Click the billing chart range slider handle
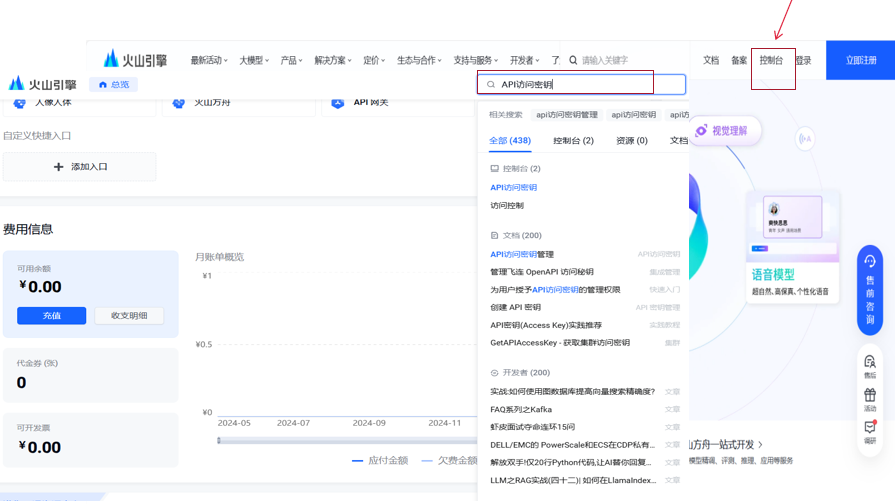The image size is (895, 504). pyautogui.click(x=219, y=441)
